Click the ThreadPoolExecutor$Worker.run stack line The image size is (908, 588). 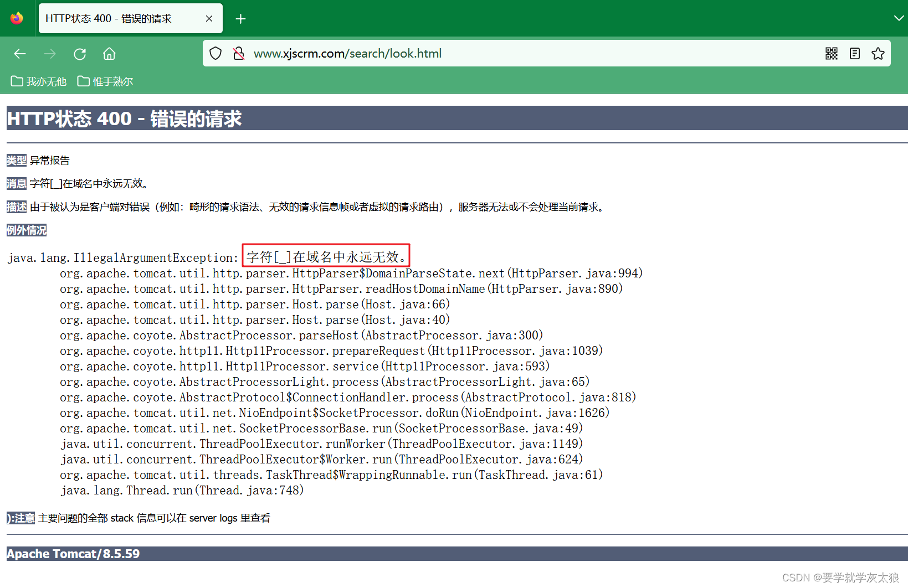321,460
